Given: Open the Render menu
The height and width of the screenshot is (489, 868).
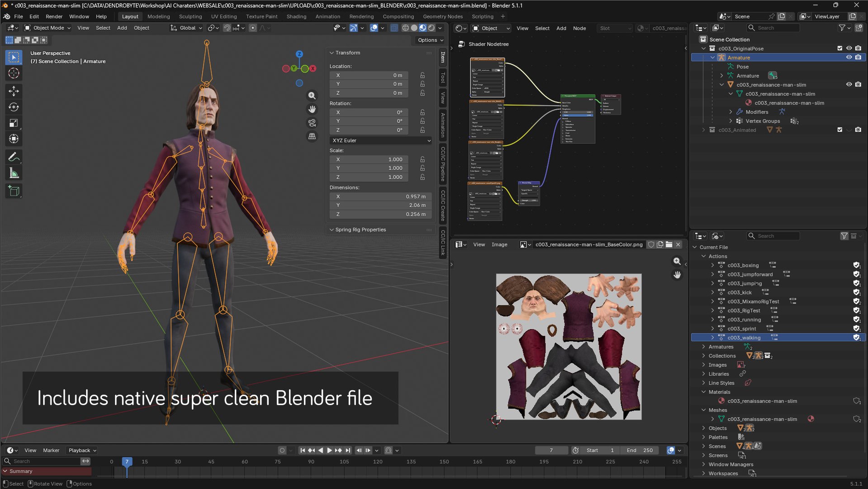Looking at the screenshot, I should click(54, 16).
